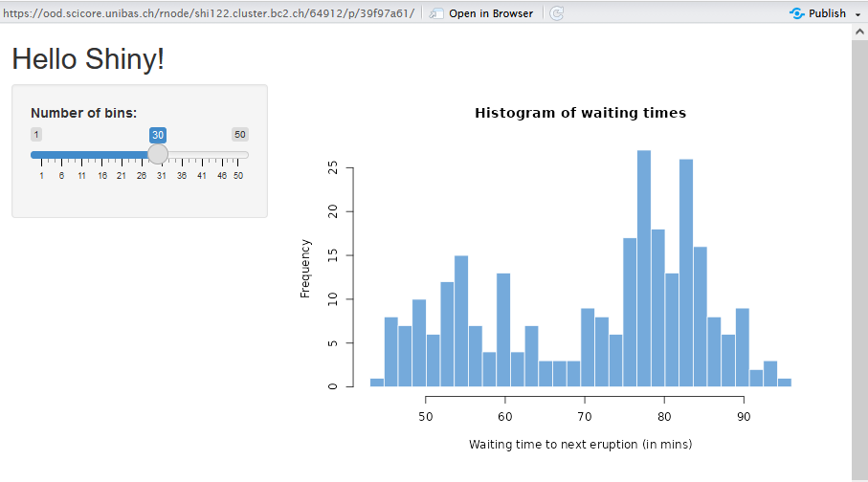Click the round slider handle at 30

click(158, 154)
